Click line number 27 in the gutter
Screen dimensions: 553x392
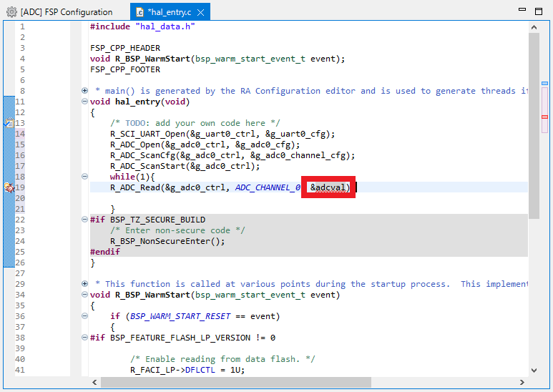(x=20, y=273)
